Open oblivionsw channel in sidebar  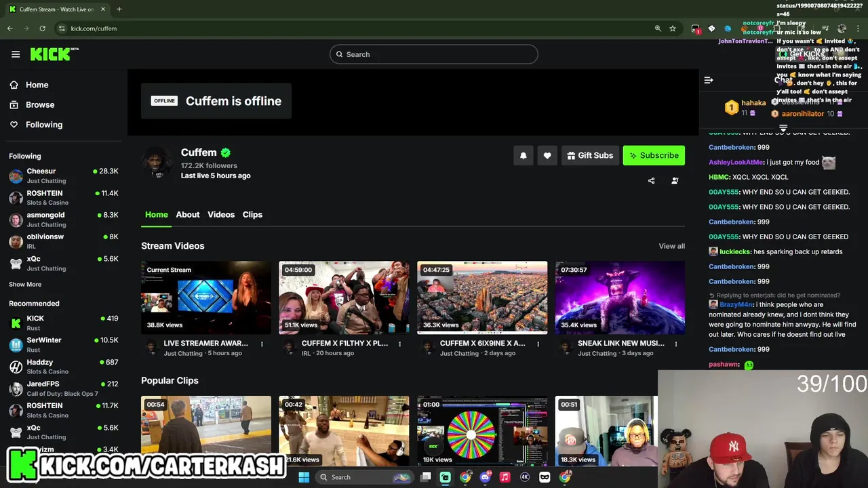click(x=64, y=241)
